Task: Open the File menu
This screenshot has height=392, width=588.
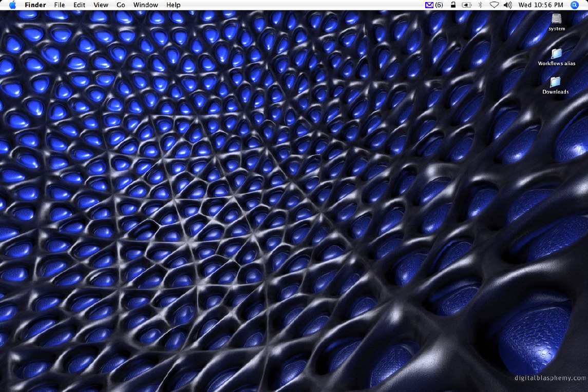Action: [x=59, y=5]
